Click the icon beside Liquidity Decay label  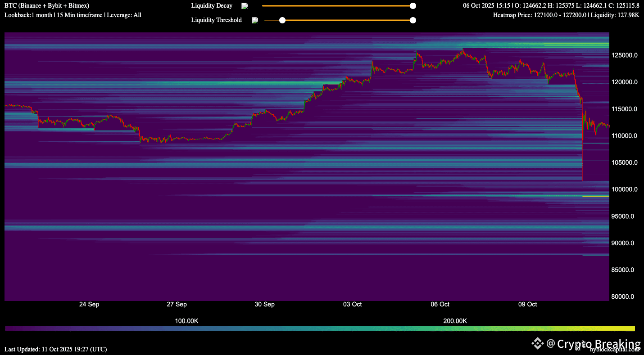coord(245,6)
